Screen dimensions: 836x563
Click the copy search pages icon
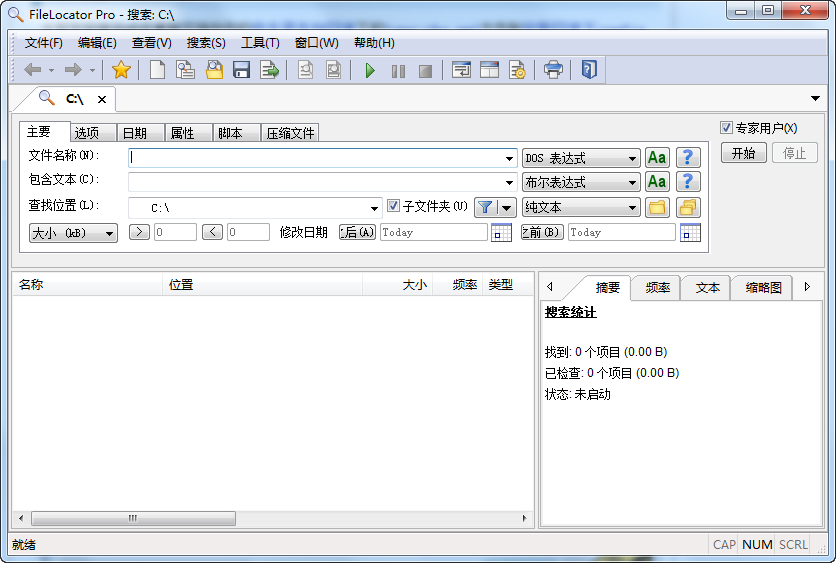pos(185,70)
